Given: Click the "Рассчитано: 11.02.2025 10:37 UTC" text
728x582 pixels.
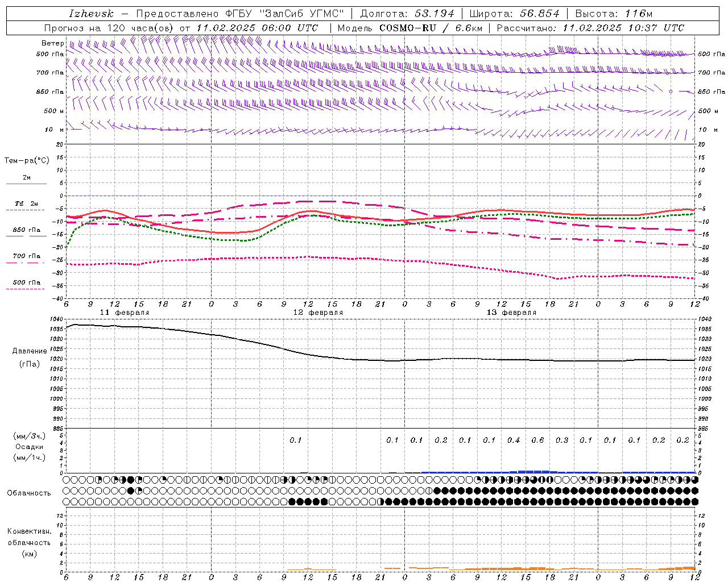Looking at the screenshot, I should click(x=590, y=28).
